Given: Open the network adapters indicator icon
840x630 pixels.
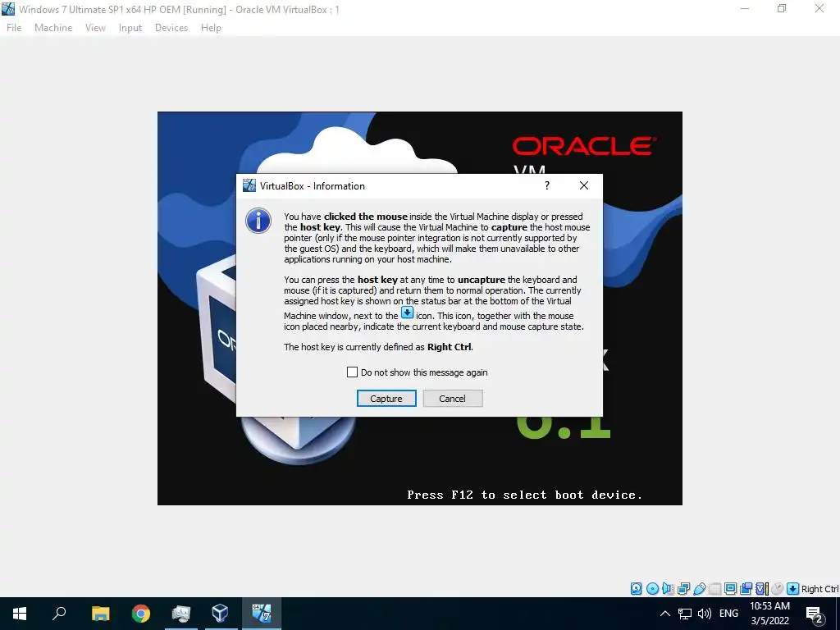Looking at the screenshot, I should [683, 589].
